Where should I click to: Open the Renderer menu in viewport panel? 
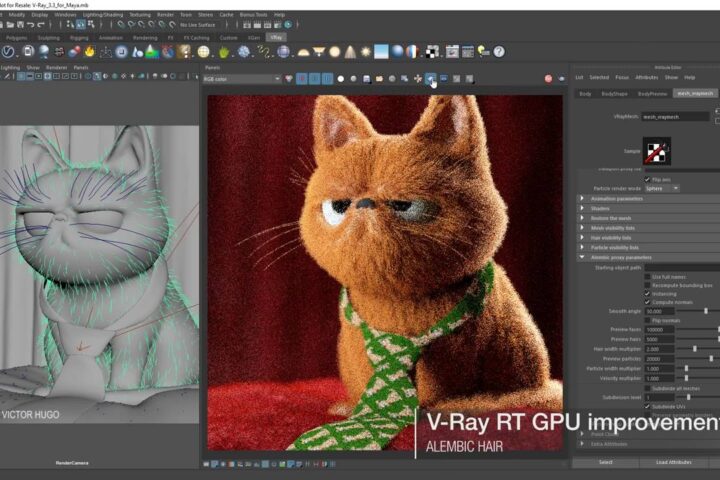pos(56,68)
